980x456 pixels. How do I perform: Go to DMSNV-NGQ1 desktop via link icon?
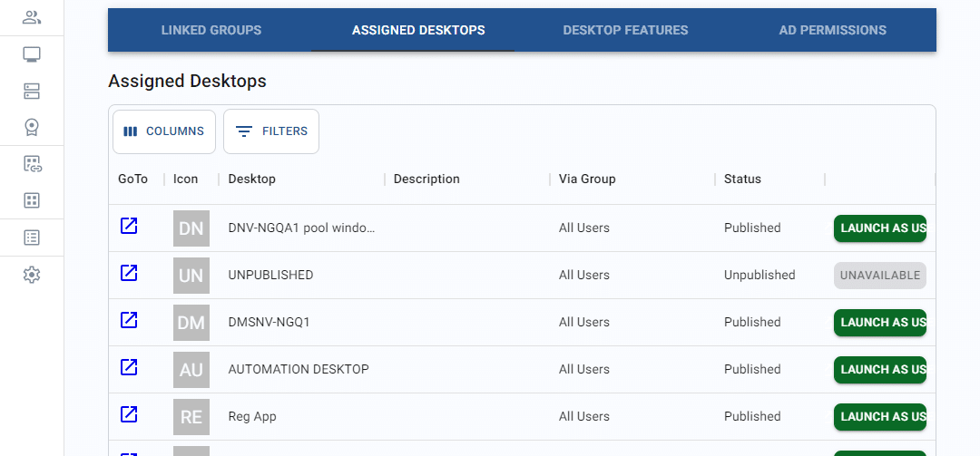(129, 320)
